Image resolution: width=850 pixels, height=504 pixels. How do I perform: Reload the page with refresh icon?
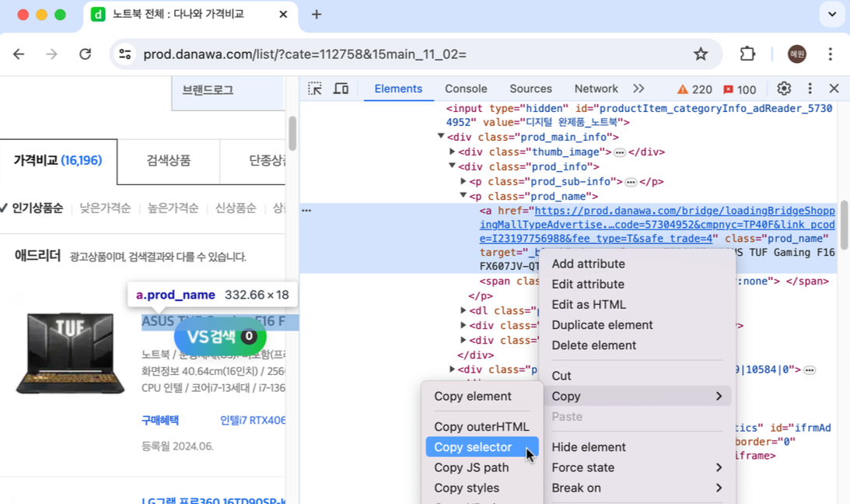tap(85, 54)
